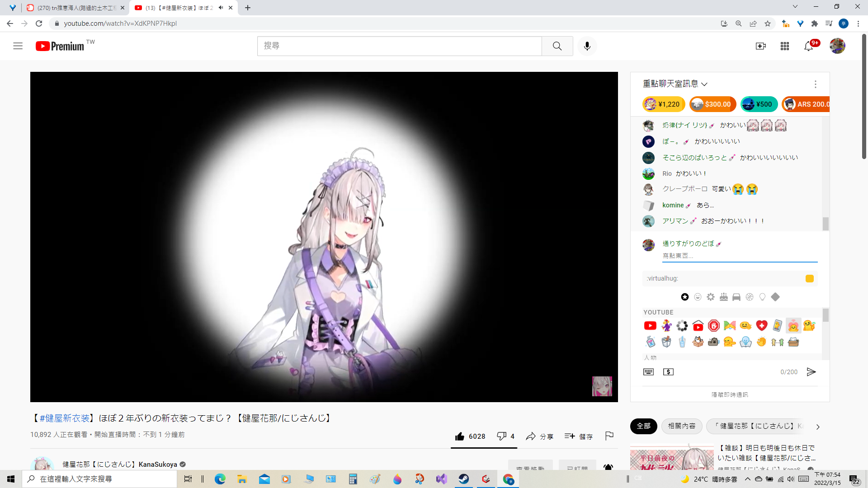The image size is (868, 488).
Task: Bookmark this page with the star
Action: click(768, 23)
